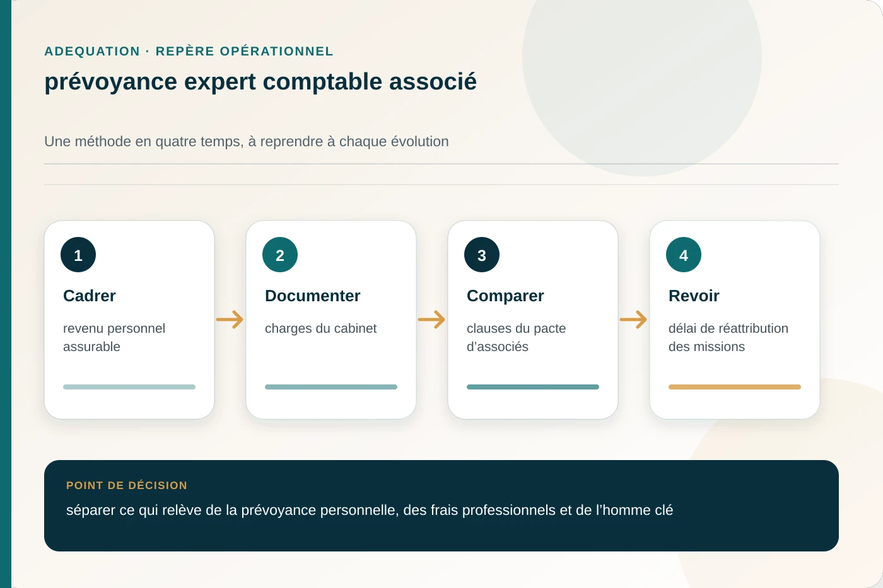Image resolution: width=883 pixels, height=588 pixels.
Task: Select the Cadrer card title
Action: (90, 296)
